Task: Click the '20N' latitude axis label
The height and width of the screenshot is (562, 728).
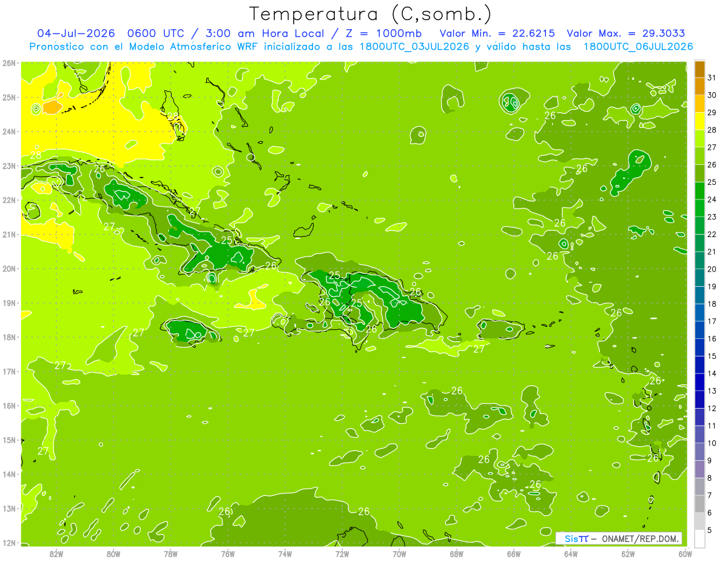Action: (x=10, y=268)
